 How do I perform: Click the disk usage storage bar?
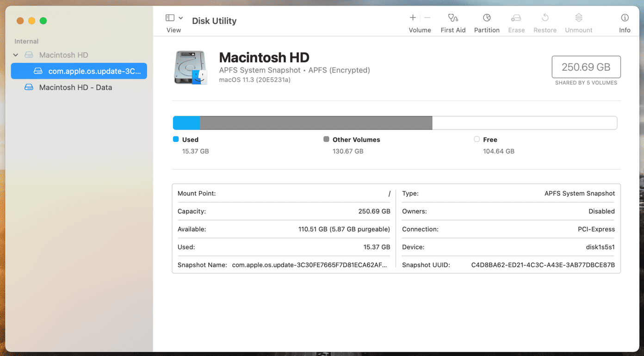coord(395,123)
